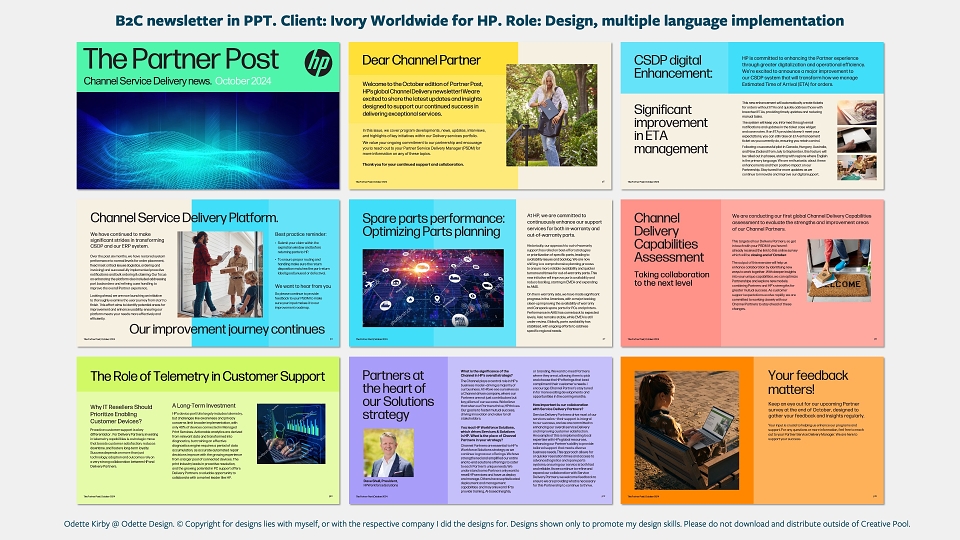Click the woman with backpack photo
Viewport: 960px width, 540px height.
point(551,115)
